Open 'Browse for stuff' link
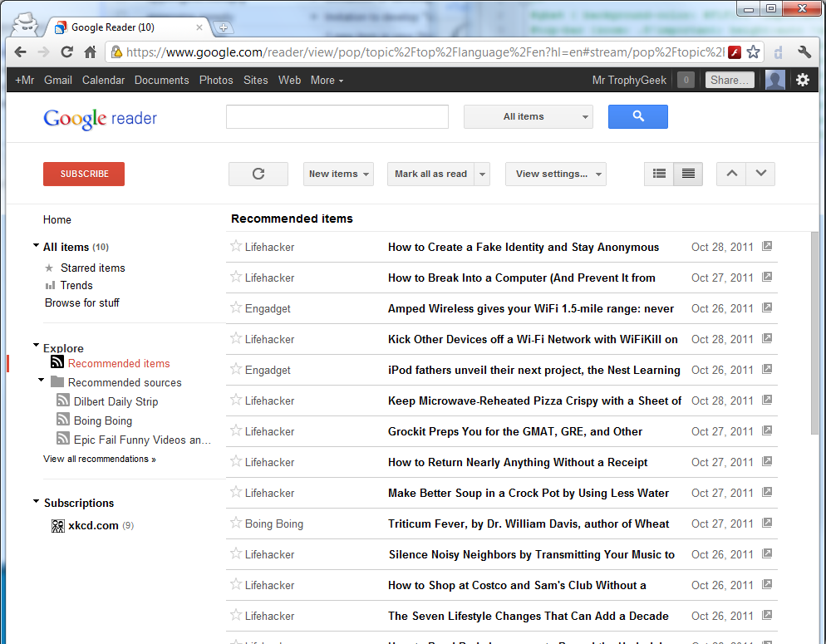This screenshot has height=644, width=826. [82, 302]
